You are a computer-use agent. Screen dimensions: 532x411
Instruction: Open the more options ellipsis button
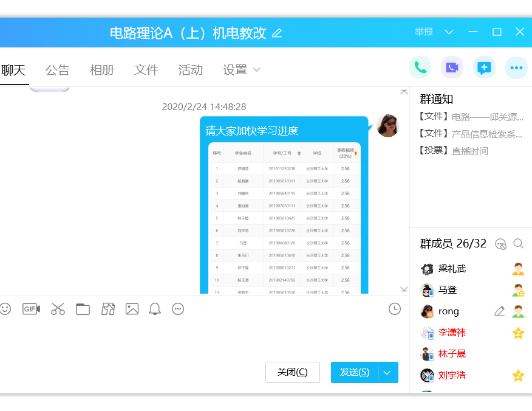pos(516,67)
